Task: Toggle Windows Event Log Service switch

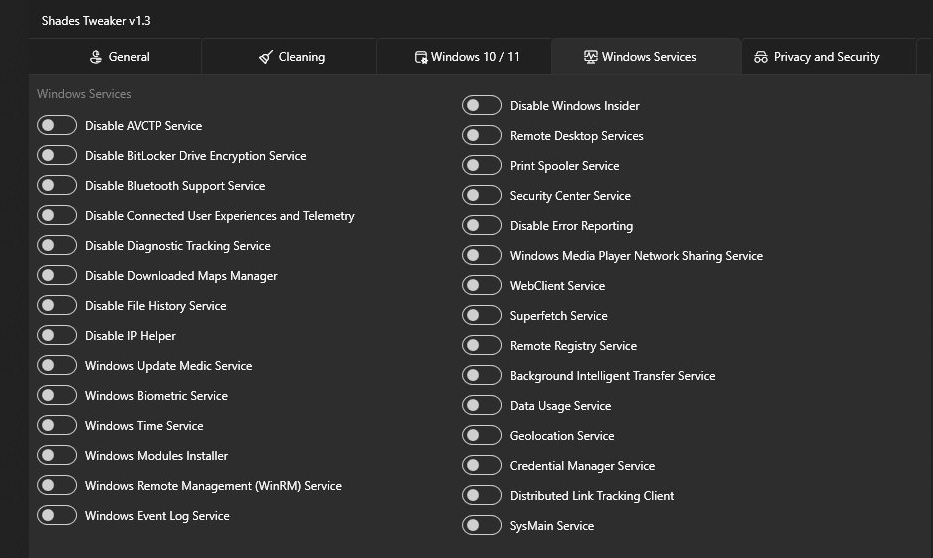Action: tap(57, 515)
